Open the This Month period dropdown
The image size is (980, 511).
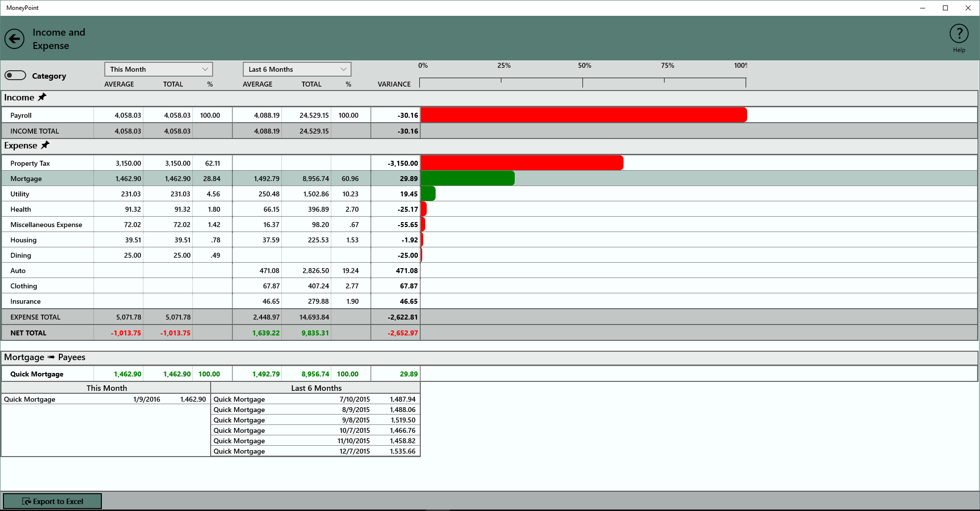(x=158, y=69)
